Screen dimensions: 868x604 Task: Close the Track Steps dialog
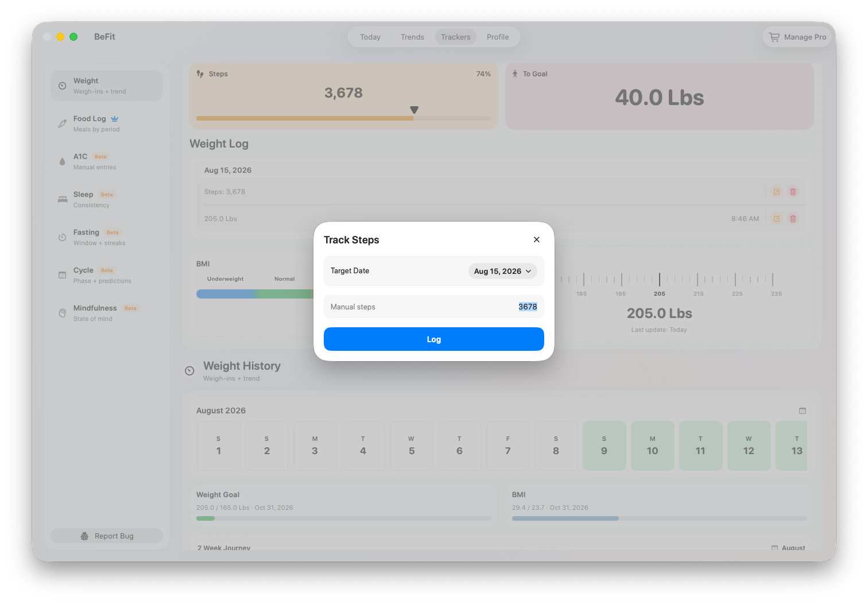536,239
